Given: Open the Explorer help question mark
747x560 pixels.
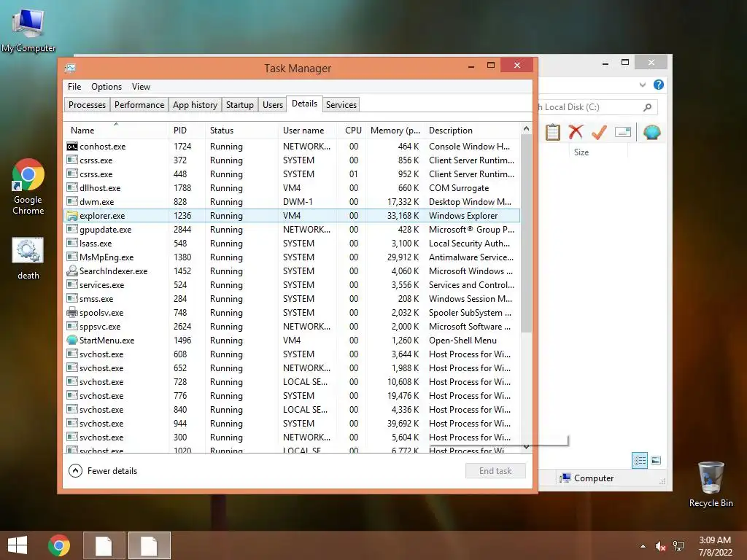Looking at the screenshot, I should pyautogui.click(x=659, y=85).
